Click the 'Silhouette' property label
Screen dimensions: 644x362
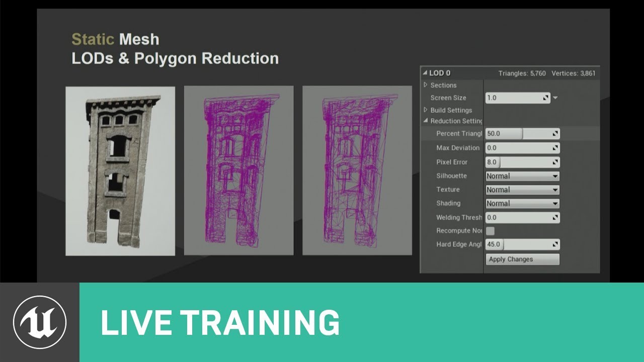point(451,176)
